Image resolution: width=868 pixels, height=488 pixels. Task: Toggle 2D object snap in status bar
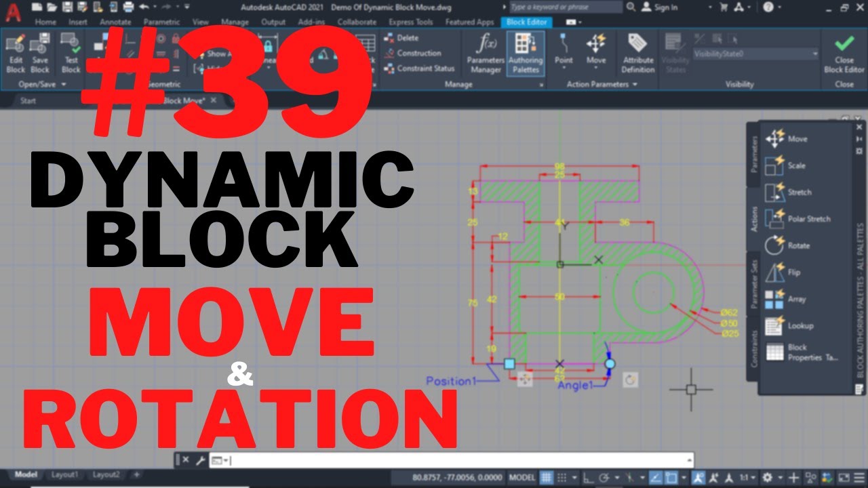click(671, 477)
